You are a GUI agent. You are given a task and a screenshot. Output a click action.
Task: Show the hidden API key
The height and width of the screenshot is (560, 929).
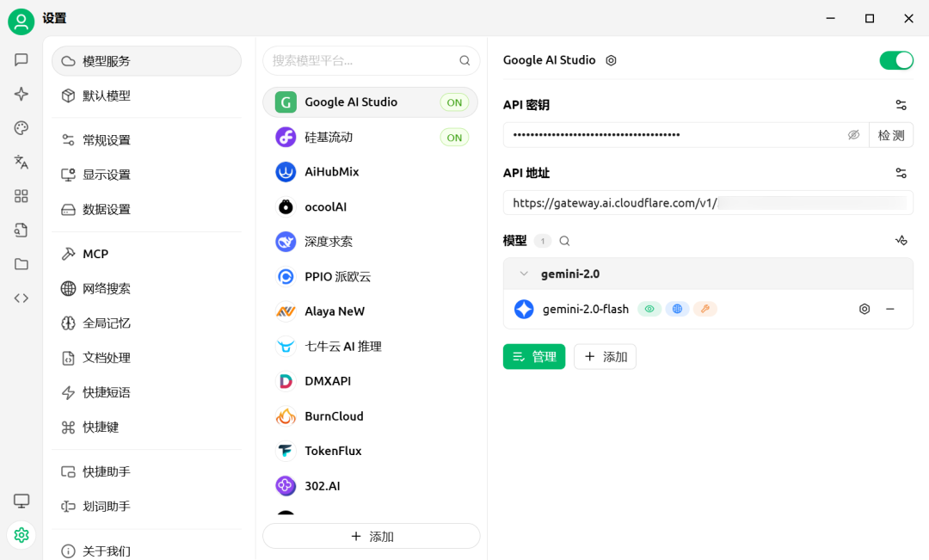pos(853,135)
